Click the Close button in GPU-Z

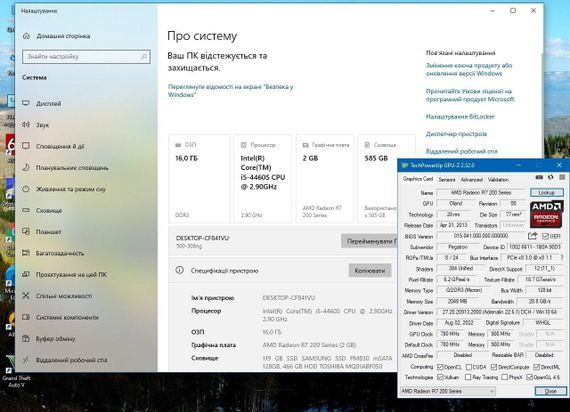(x=550, y=391)
